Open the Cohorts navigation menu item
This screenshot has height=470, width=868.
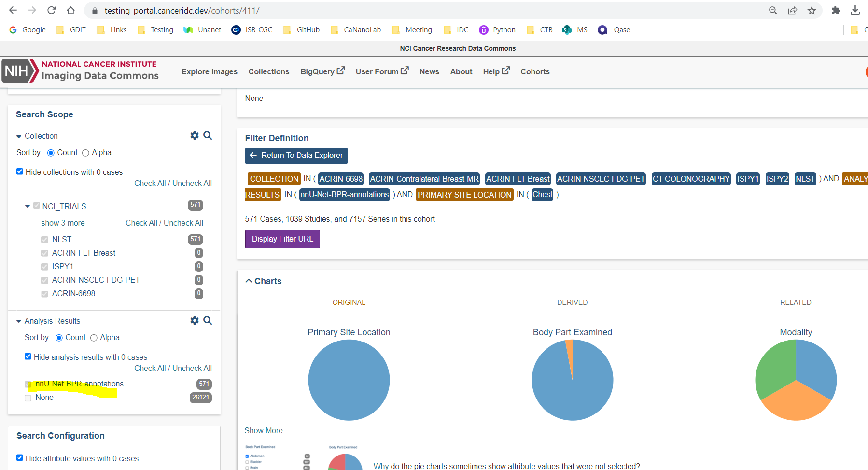point(535,71)
